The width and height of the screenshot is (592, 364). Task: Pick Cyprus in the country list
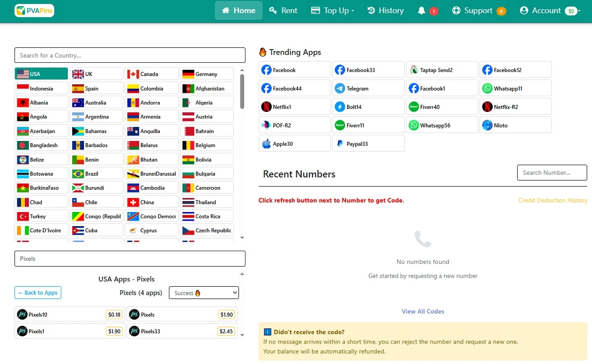click(x=152, y=230)
